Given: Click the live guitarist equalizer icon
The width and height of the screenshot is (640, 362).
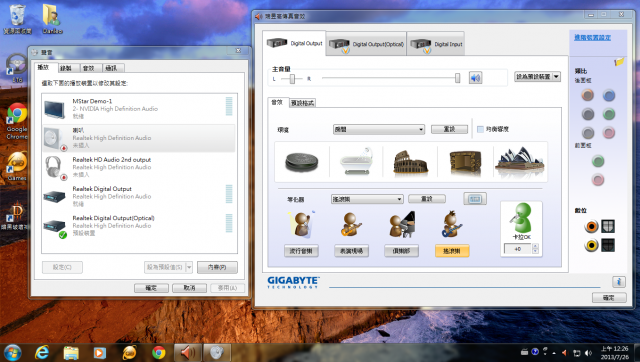Looking at the screenshot, I should [x=351, y=224].
